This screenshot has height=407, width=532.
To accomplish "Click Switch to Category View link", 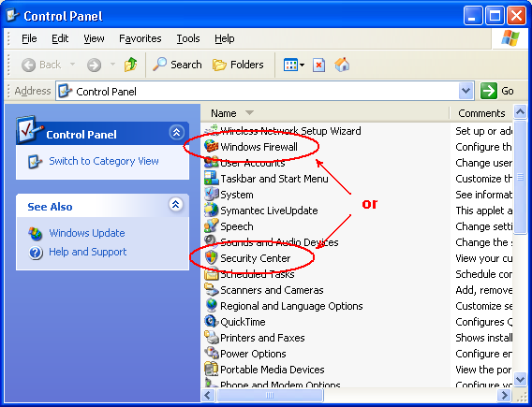I will pyautogui.click(x=104, y=161).
